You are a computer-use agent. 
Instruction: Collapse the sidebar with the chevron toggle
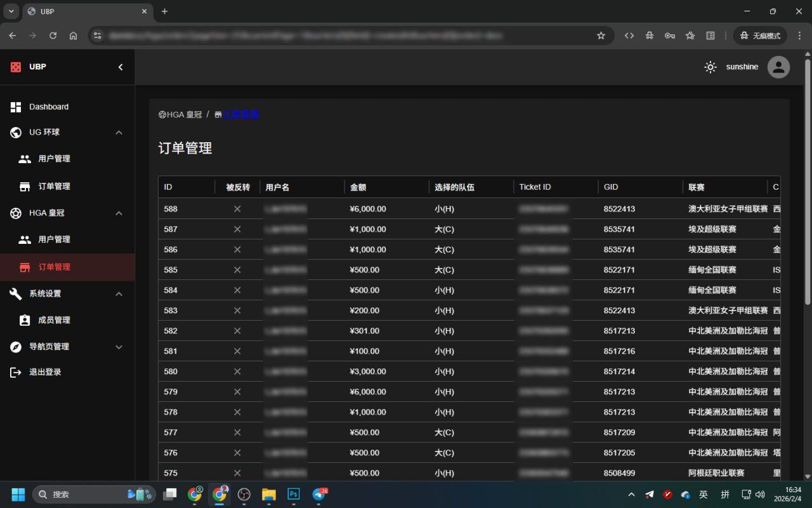(x=121, y=67)
